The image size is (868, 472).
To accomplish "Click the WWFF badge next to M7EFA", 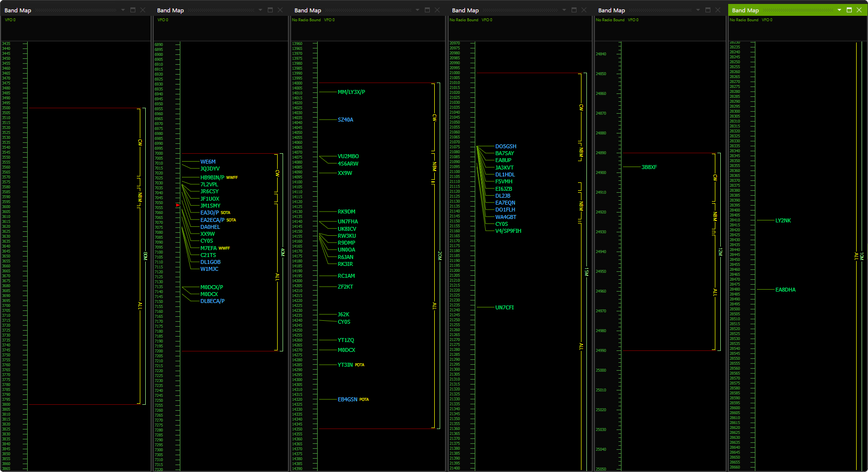I will pyautogui.click(x=225, y=248).
